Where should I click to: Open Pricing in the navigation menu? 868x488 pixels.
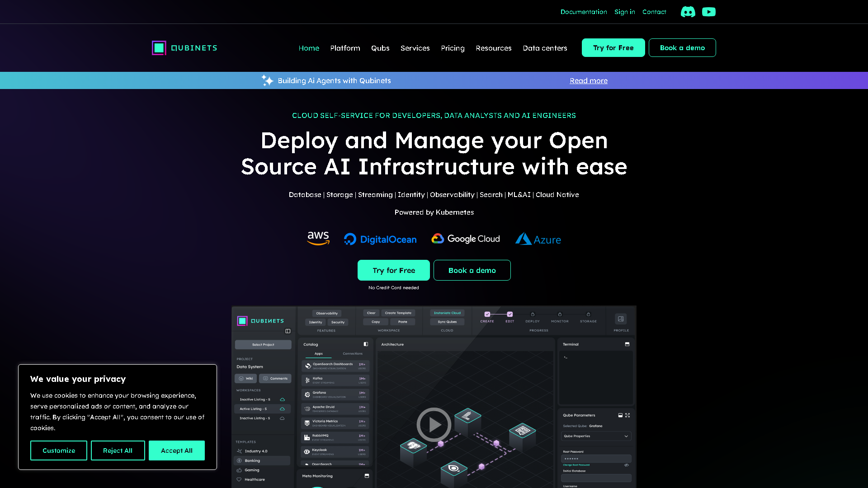click(x=453, y=48)
